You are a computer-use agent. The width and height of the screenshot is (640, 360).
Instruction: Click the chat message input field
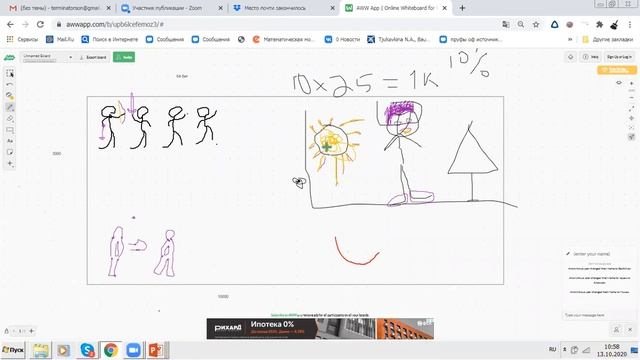click(599, 316)
